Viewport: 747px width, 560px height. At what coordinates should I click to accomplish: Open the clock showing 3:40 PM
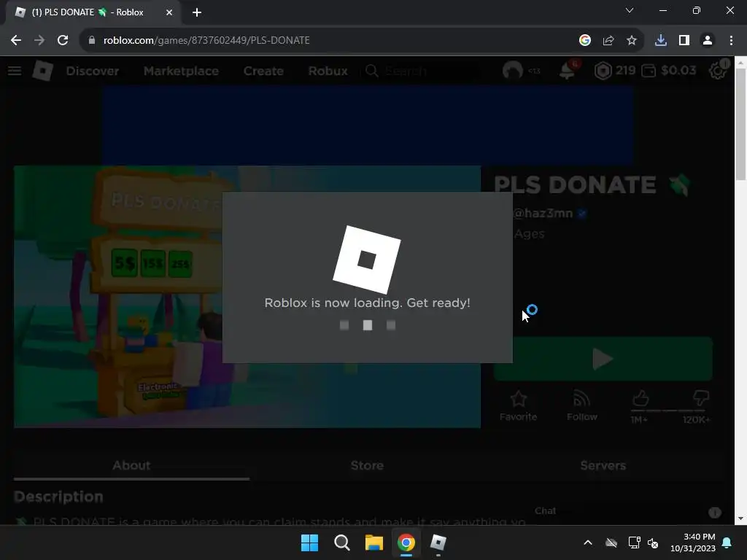click(693, 542)
